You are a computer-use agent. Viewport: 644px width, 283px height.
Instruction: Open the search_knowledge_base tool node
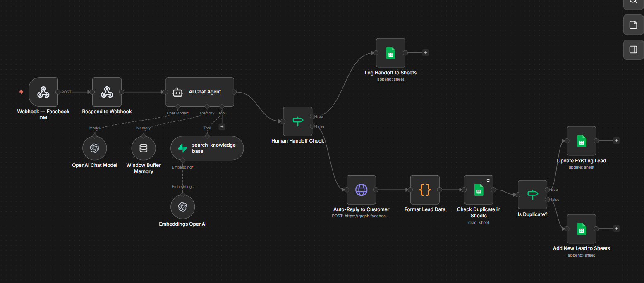click(207, 148)
